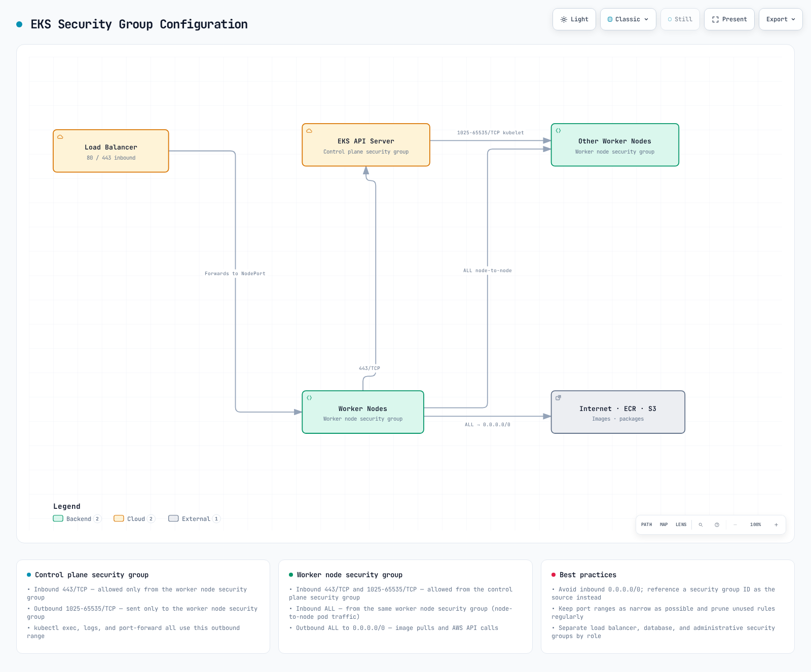Click the "Worker node security group" card heading

click(x=350, y=575)
